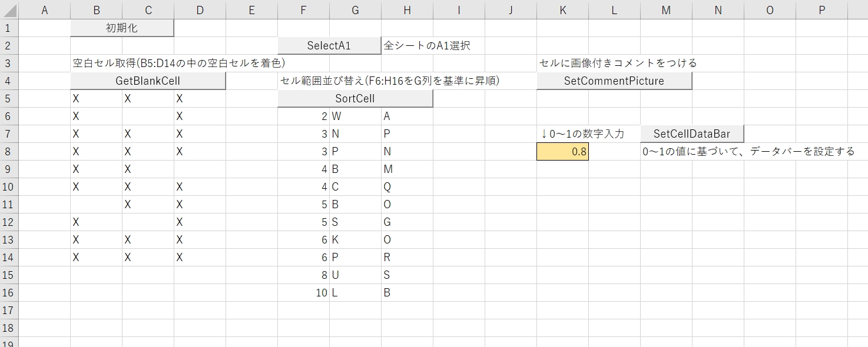Image resolution: width=868 pixels, height=347 pixels.
Task: Click the SortCell button
Action: (355, 98)
